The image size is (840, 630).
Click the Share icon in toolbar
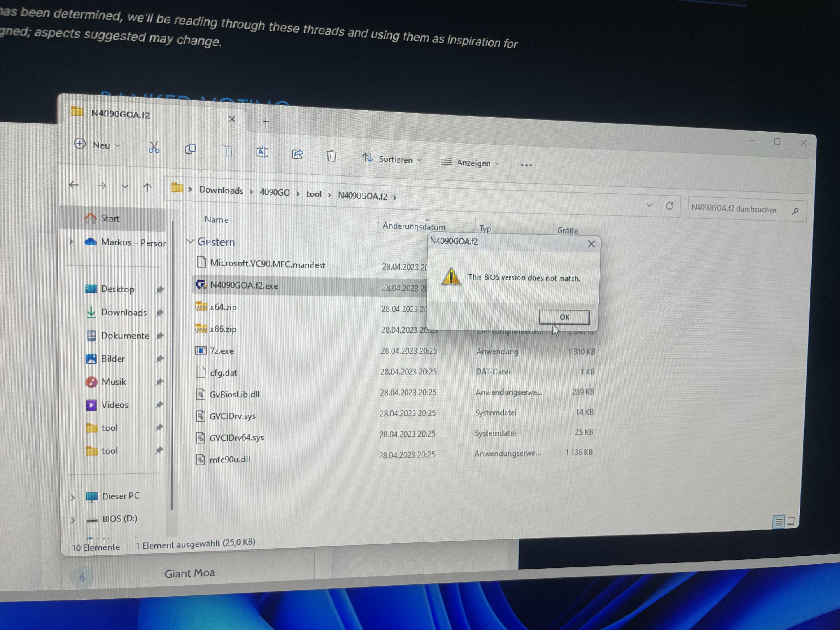[x=297, y=154]
